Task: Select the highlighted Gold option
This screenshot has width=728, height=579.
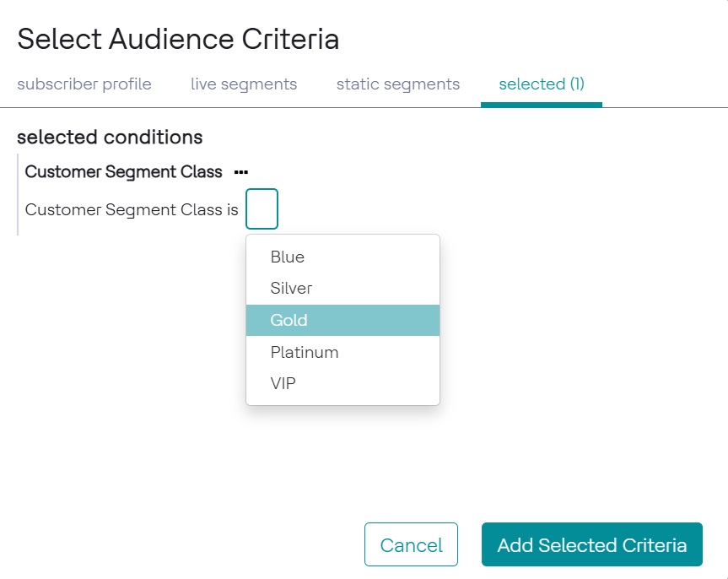Action: tap(289, 321)
